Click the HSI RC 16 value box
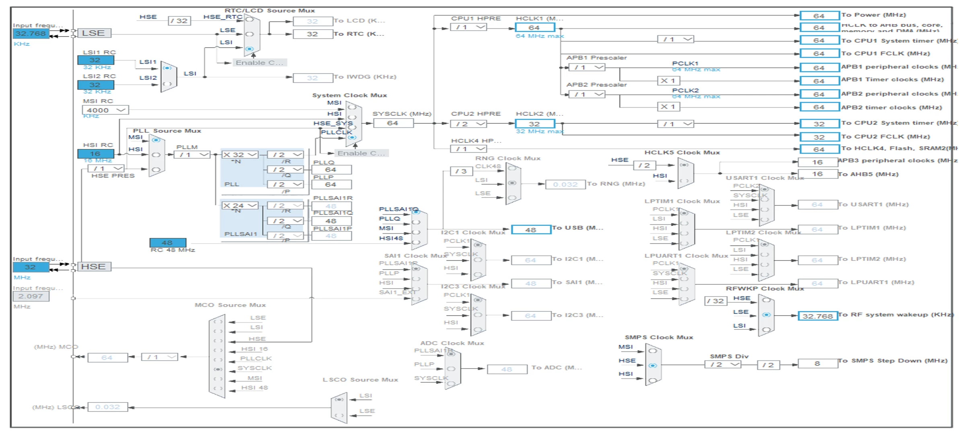The height and width of the screenshot is (436, 980). pyautogui.click(x=96, y=154)
